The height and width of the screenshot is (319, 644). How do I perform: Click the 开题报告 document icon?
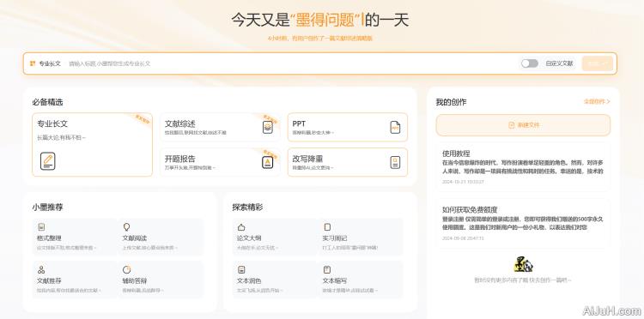pos(267,162)
